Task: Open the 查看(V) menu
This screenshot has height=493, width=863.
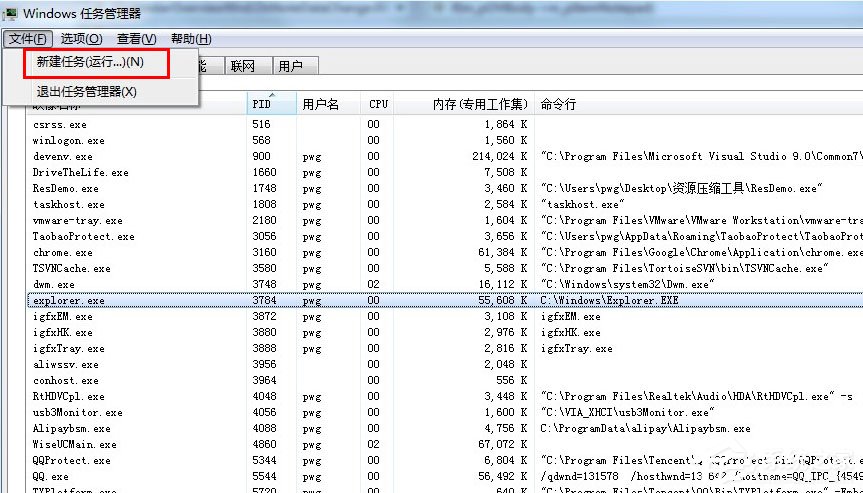Action: tap(136, 39)
